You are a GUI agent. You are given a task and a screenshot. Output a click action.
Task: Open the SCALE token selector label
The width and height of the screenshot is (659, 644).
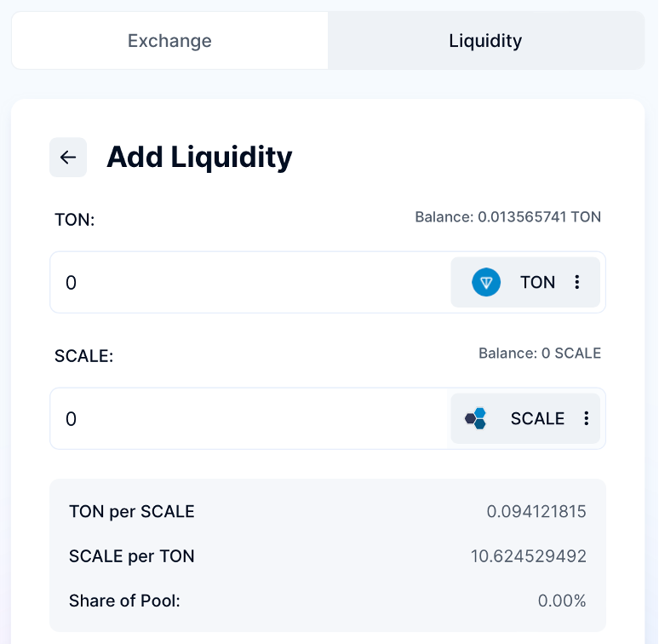point(537,418)
